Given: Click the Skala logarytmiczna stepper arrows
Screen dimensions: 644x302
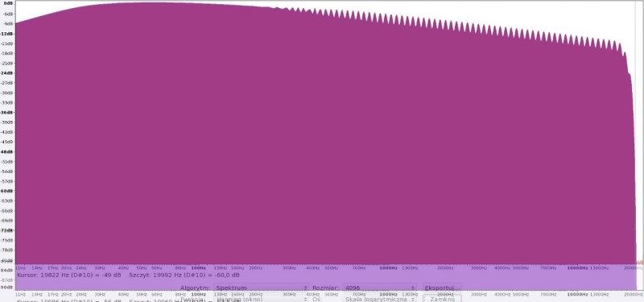Looking at the screenshot, I should [412, 299].
